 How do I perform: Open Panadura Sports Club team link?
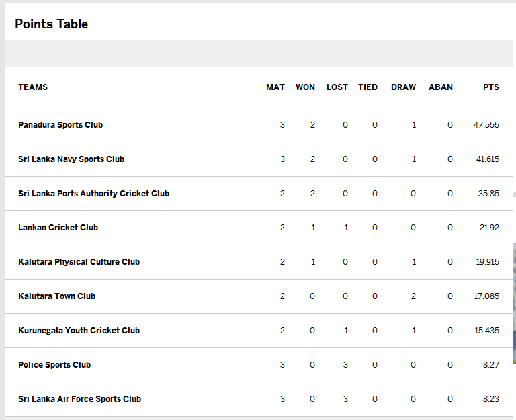[x=60, y=125]
